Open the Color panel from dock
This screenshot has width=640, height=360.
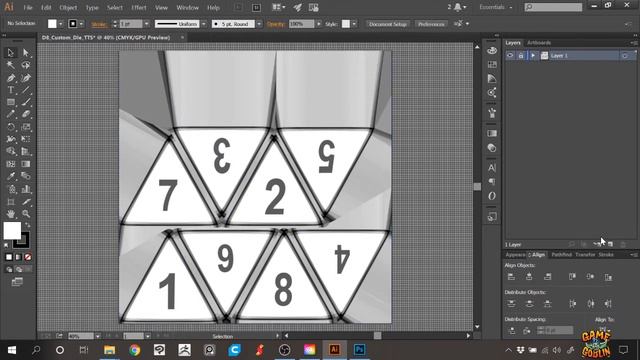(x=492, y=50)
